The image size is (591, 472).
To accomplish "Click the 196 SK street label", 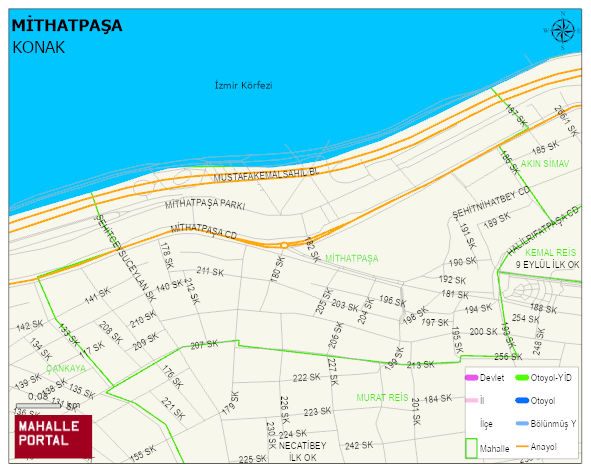I will [x=393, y=301].
